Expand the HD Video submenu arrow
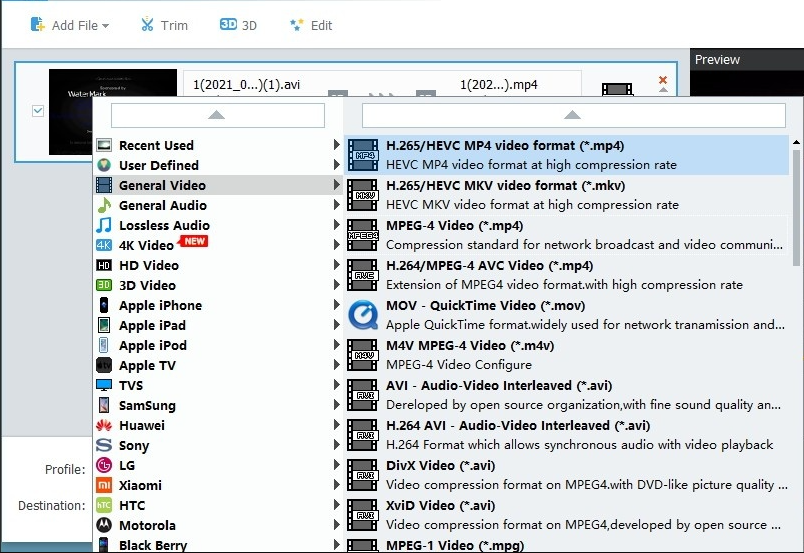804x553 pixels. coord(336,265)
